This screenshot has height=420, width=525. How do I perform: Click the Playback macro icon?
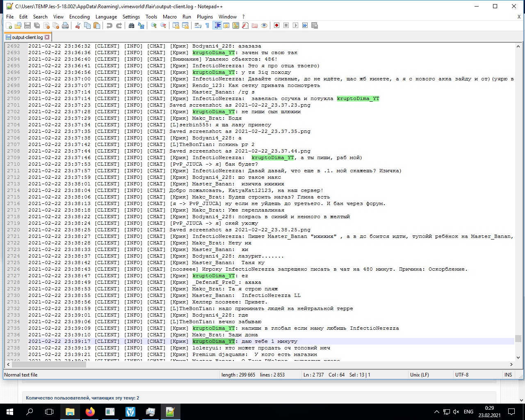[x=295, y=25]
